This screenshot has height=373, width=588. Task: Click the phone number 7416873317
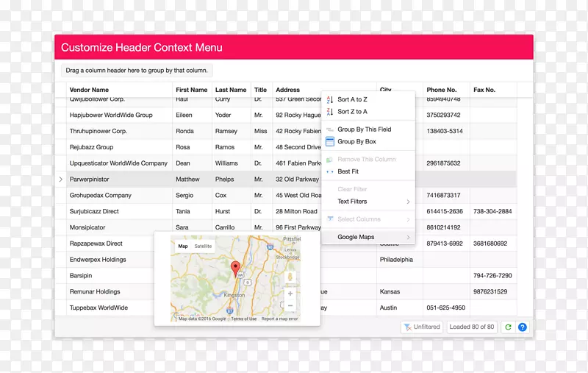[x=446, y=196]
